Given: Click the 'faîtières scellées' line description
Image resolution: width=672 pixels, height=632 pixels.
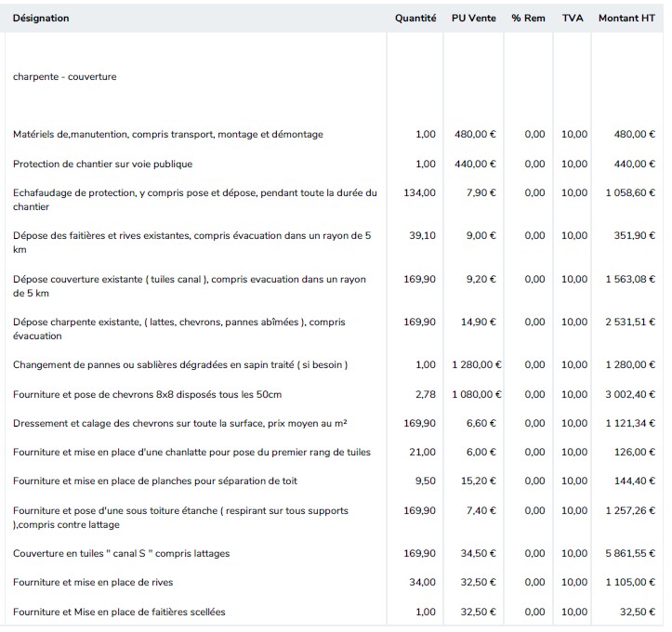Looking at the screenshot, I should pyautogui.click(x=119, y=612).
